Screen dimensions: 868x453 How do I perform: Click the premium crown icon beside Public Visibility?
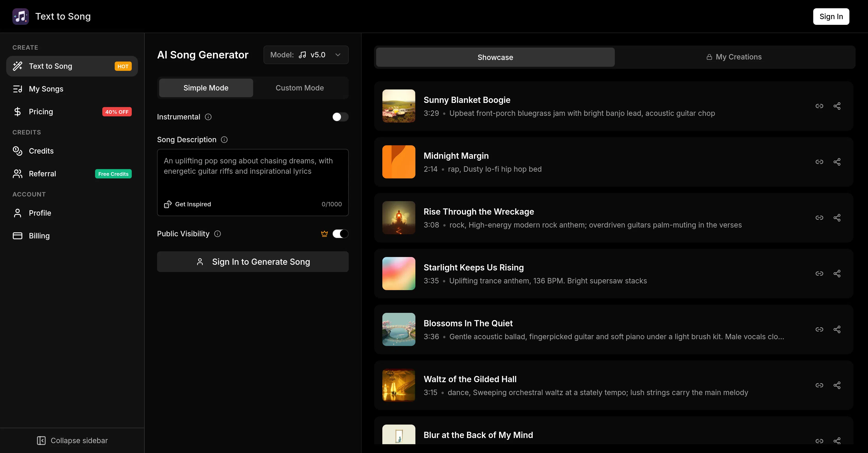click(324, 234)
